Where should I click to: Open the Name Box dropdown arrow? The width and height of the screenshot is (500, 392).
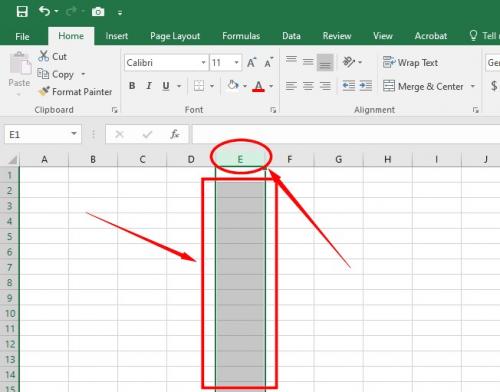[74, 134]
